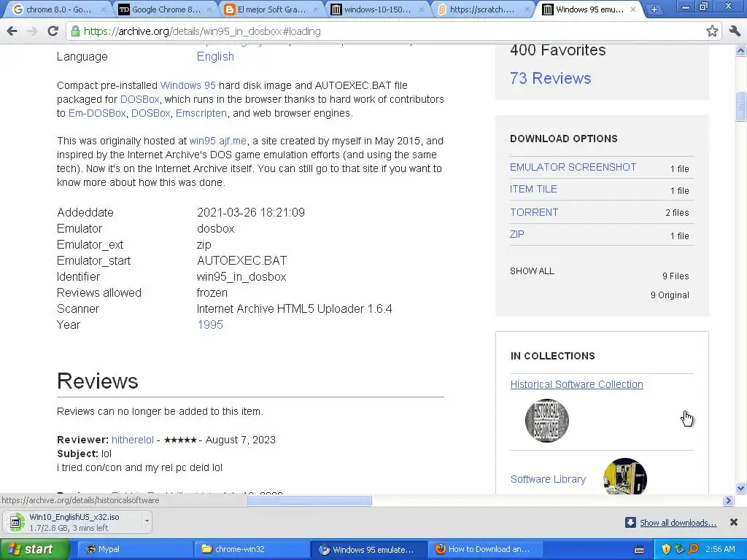This screenshot has width=747, height=560.
Task: Click the vertical scrollbar down arrow
Action: (x=740, y=488)
